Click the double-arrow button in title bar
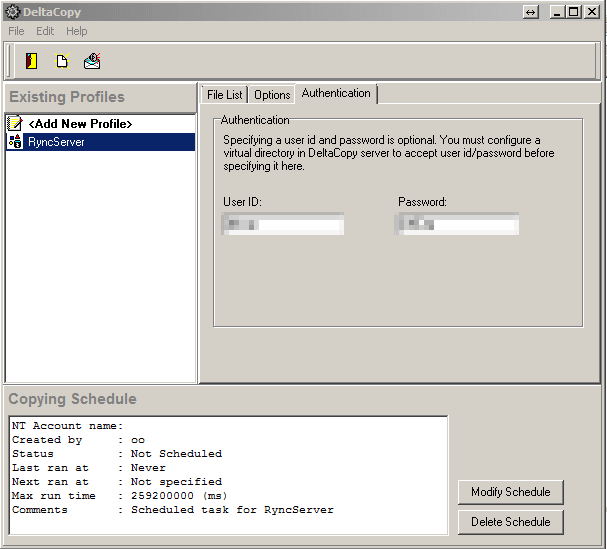Viewport: 607px width, 549px height. pos(530,12)
